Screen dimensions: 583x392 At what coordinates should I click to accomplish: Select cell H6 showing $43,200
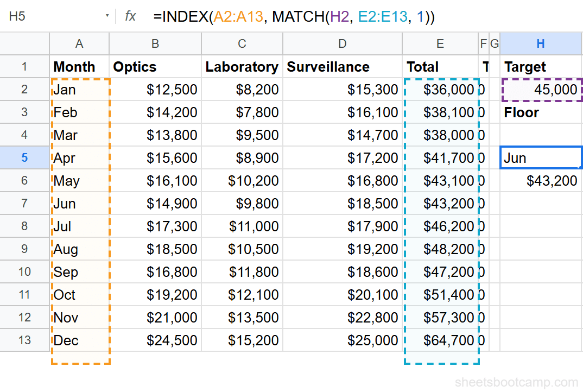click(541, 180)
